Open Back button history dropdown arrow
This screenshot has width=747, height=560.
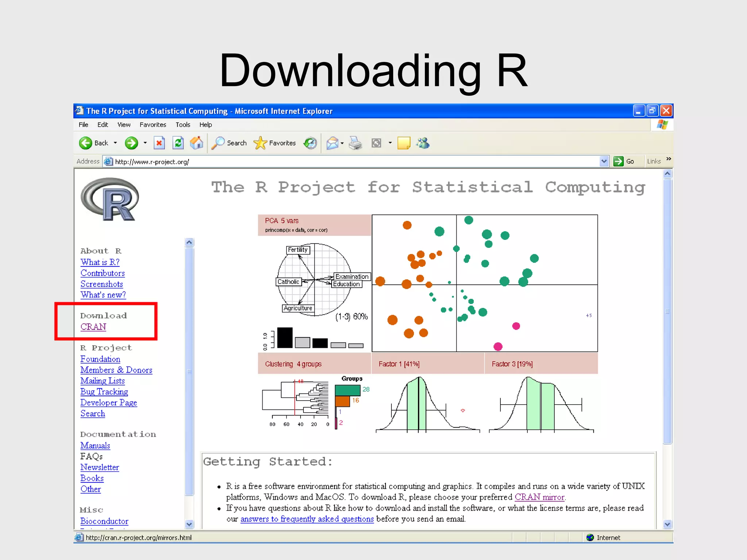point(115,143)
